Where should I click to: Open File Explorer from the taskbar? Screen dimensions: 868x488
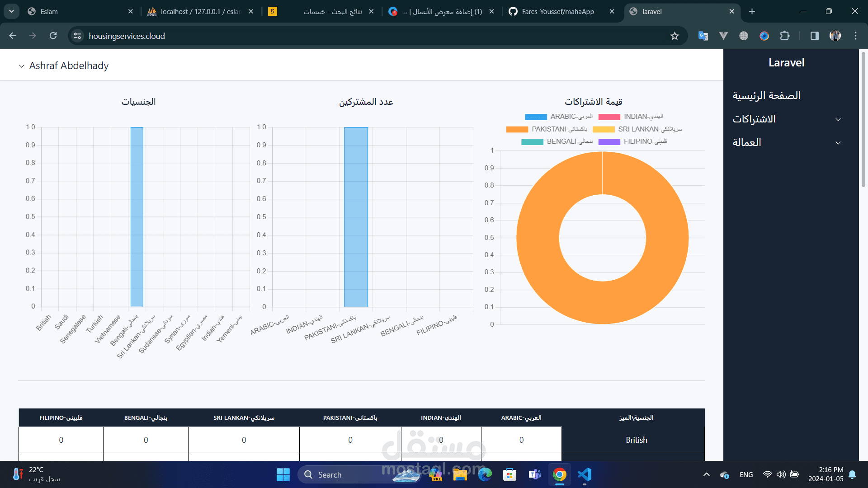[x=460, y=474]
